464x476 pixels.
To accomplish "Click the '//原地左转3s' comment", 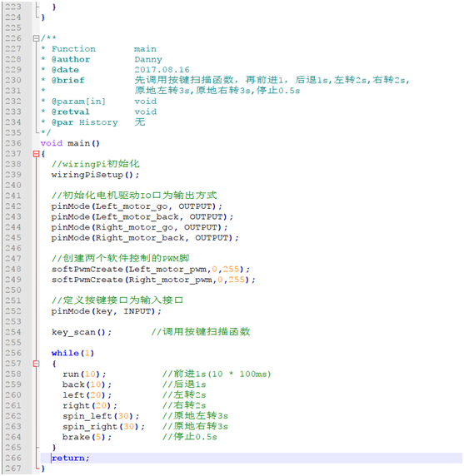I will point(195,416).
